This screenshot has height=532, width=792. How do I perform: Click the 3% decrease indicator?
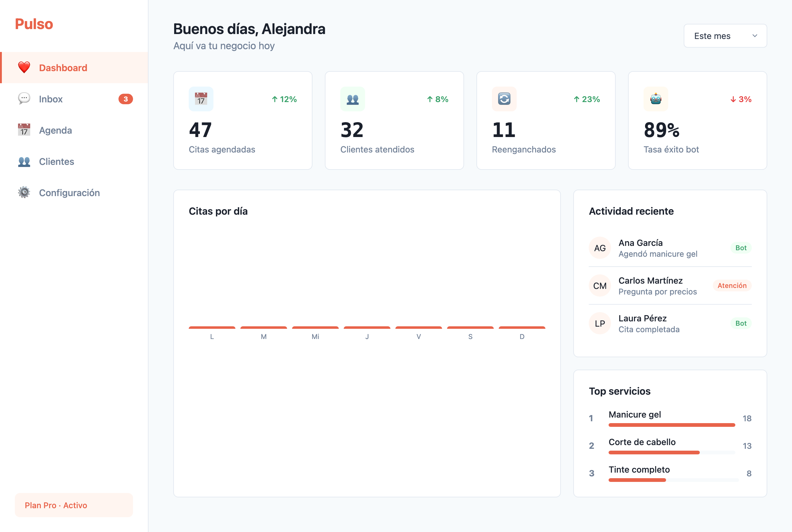click(741, 99)
